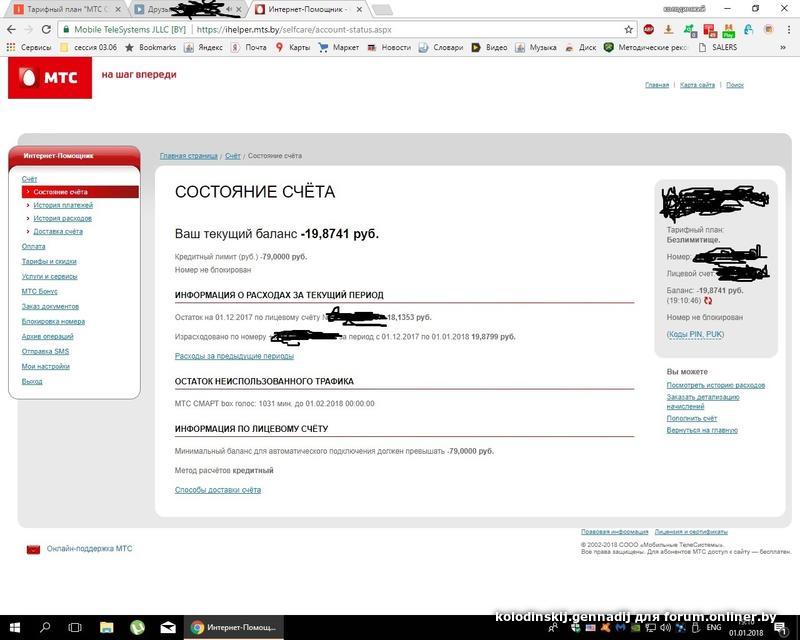Open Тарифы и скидки link

(x=49, y=261)
